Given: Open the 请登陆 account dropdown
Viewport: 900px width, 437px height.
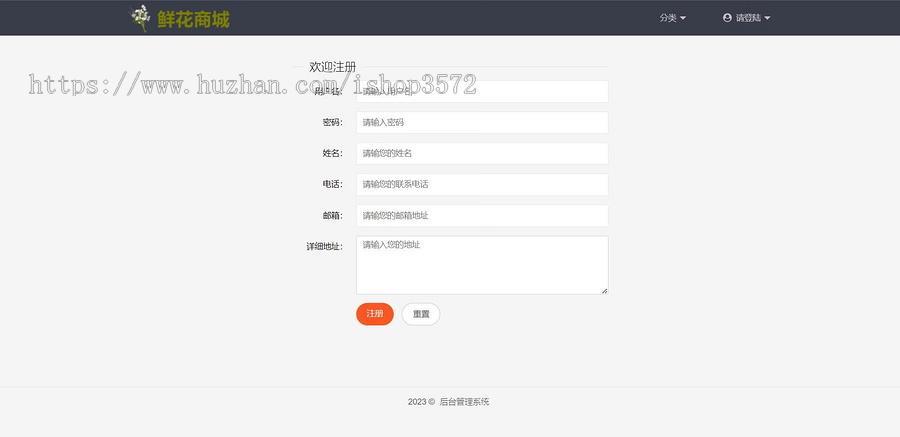Looking at the screenshot, I should pyautogui.click(x=746, y=18).
